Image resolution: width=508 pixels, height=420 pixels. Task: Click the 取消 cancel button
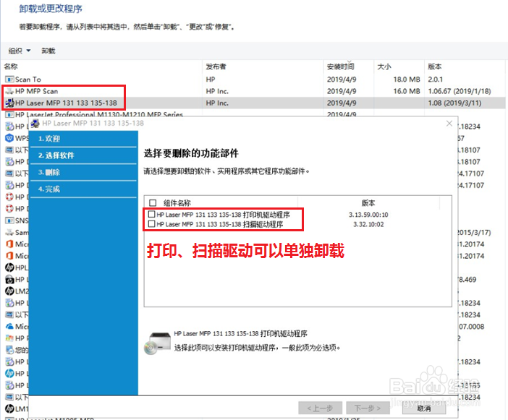[x=424, y=408]
